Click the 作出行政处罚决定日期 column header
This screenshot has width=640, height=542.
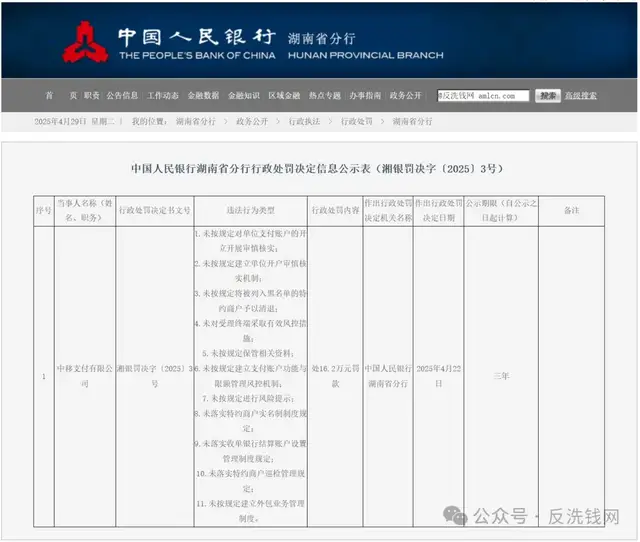point(439,210)
